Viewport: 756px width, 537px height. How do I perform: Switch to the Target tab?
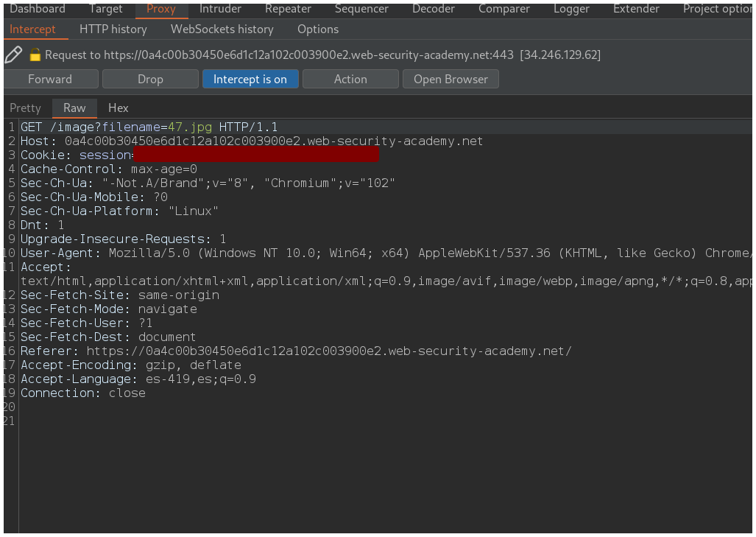(x=106, y=9)
